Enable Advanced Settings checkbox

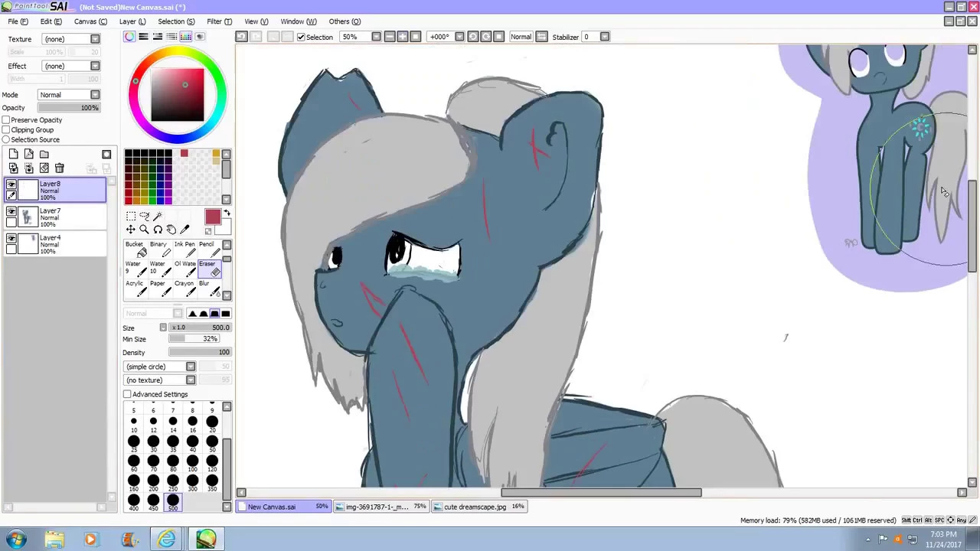coord(127,394)
